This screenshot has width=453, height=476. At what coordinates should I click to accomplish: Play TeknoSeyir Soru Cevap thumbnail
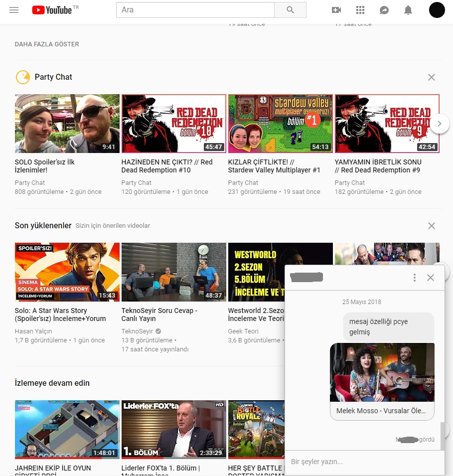(173, 272)
